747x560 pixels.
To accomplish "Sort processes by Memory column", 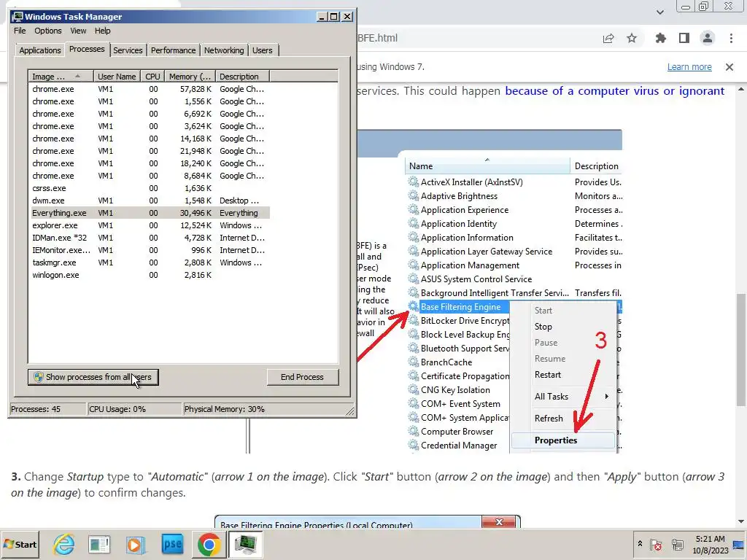I will pos(190,77).
